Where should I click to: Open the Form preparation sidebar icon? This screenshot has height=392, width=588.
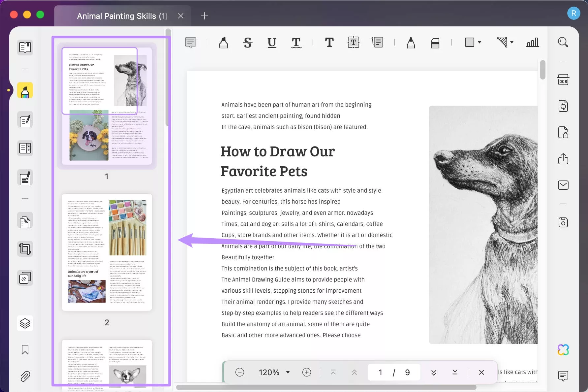point(25,148)
